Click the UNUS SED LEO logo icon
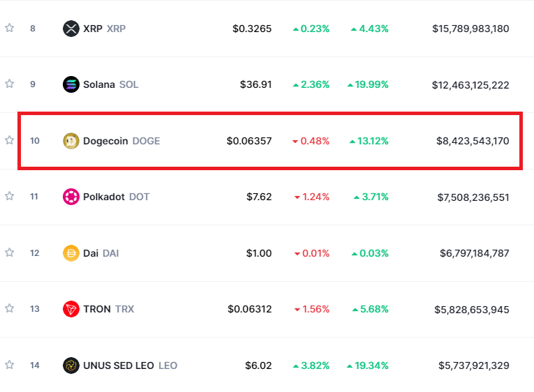The height and width of the screenshot is (392, 534). click(71, 365)
